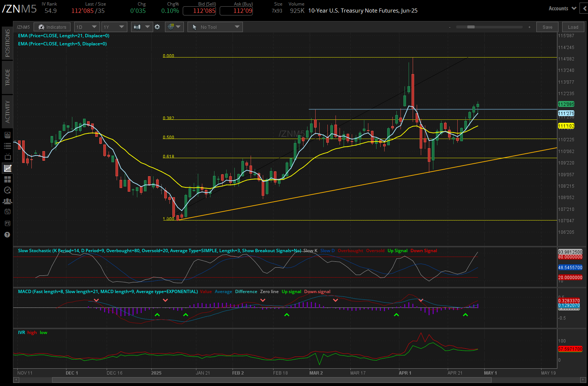Click the IVR 67.59 value bubble
588x386 pixels.
570,349
